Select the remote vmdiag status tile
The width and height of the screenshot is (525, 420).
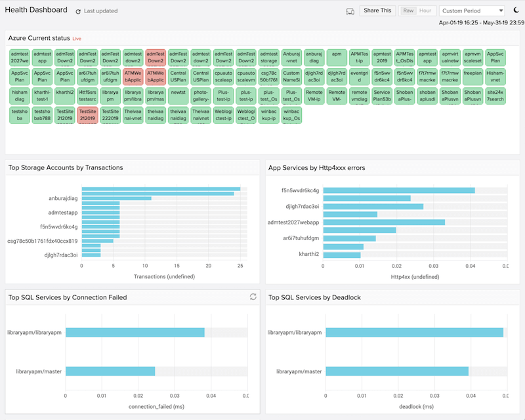point(359,96)
